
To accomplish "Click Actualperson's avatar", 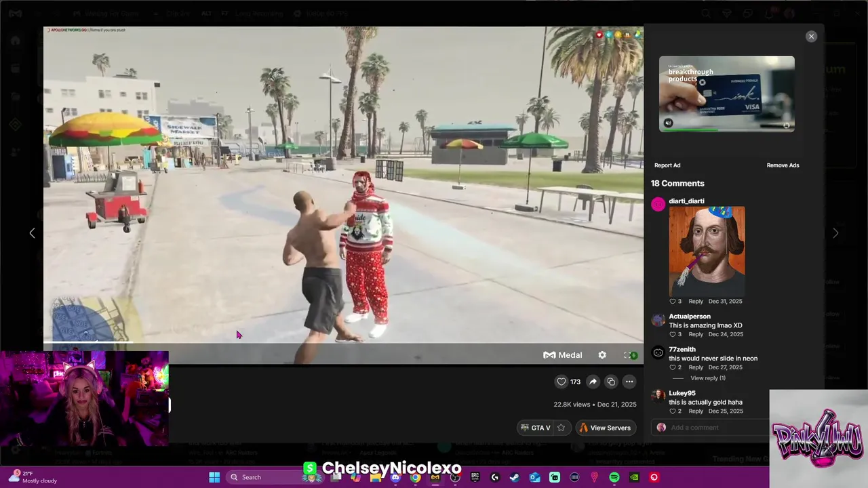I will (658, 320).
